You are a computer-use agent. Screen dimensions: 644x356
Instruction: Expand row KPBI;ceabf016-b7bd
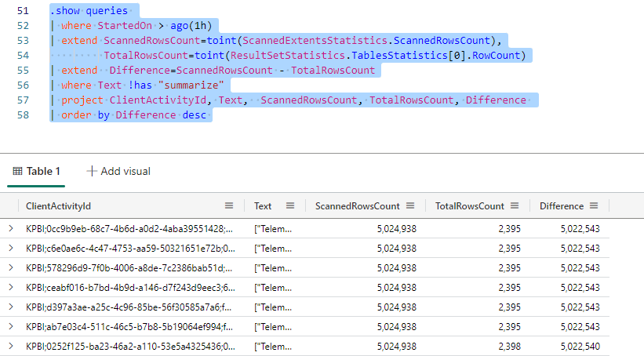point(11,288)
